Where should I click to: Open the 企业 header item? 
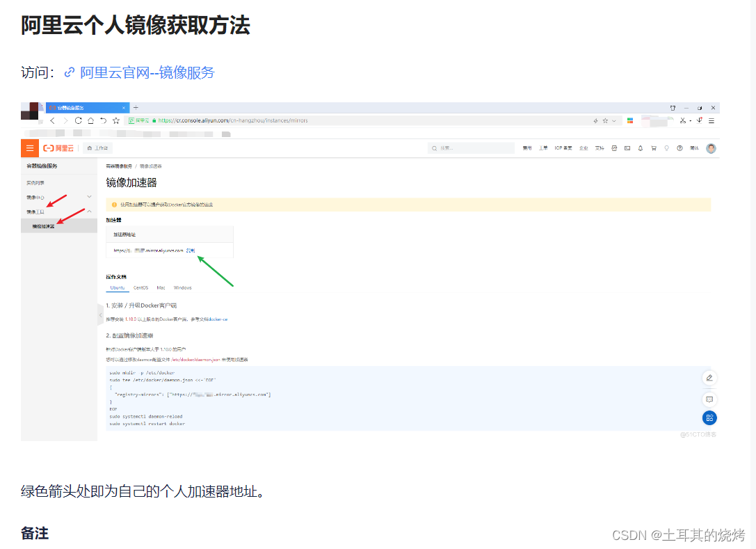[x=584, y=148]
